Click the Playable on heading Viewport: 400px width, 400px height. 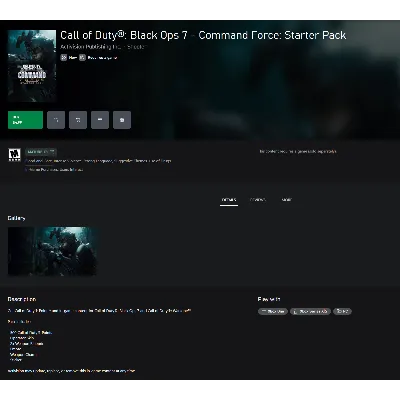[269, 299]
